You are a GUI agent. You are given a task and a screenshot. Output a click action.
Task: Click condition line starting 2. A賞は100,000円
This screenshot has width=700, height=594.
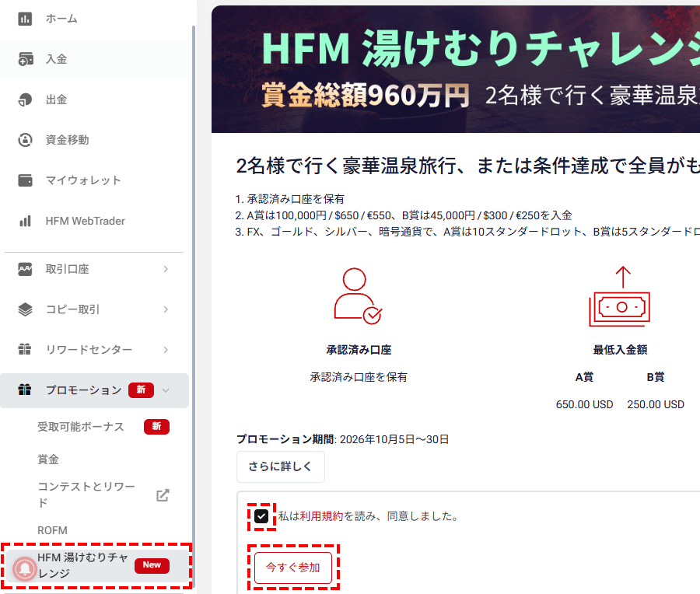pos(404,215)
